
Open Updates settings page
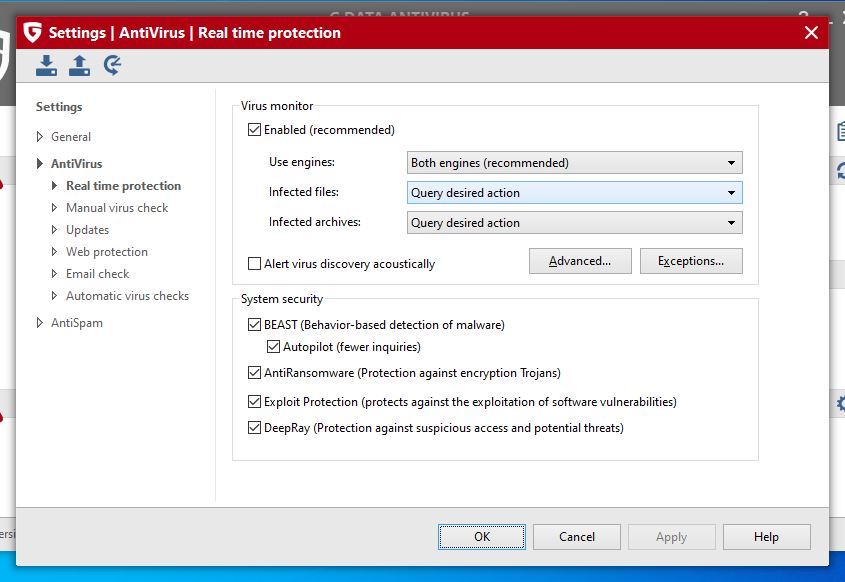(x=87, y=230)
